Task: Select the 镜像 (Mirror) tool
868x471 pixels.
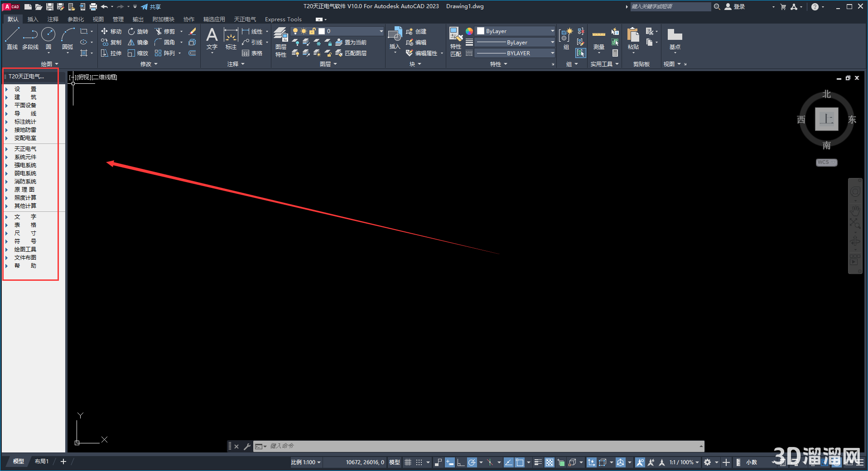Action: 138,42
